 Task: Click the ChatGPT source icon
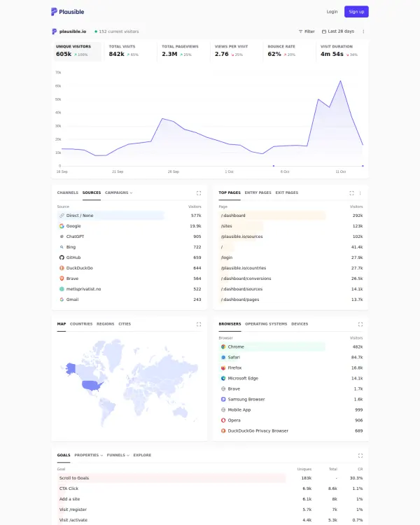coord(62,237)
